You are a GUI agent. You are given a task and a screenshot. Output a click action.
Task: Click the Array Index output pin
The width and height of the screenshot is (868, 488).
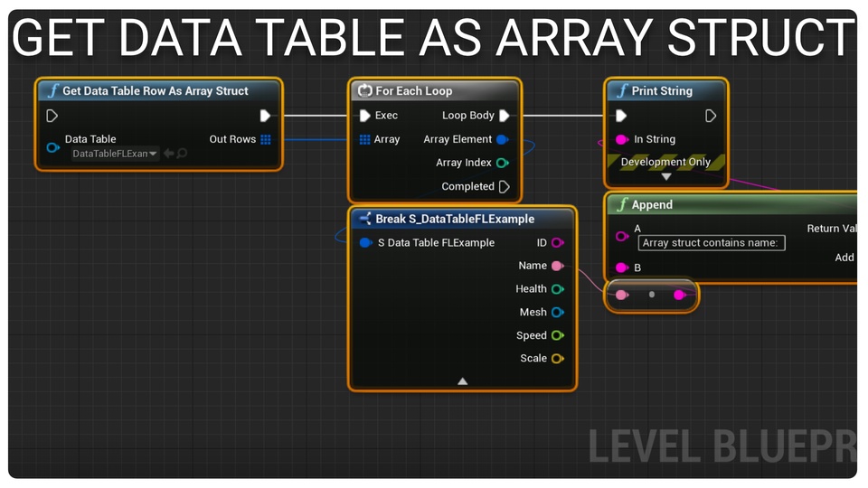(503, 163)
